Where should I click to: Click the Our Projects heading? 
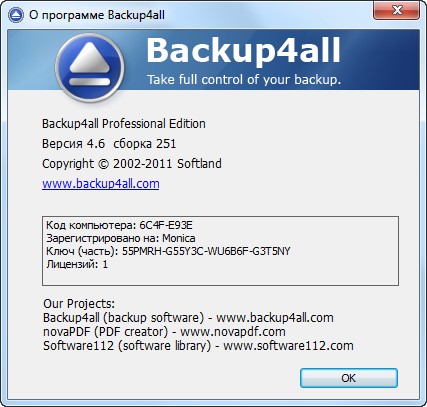coord(79,304)
